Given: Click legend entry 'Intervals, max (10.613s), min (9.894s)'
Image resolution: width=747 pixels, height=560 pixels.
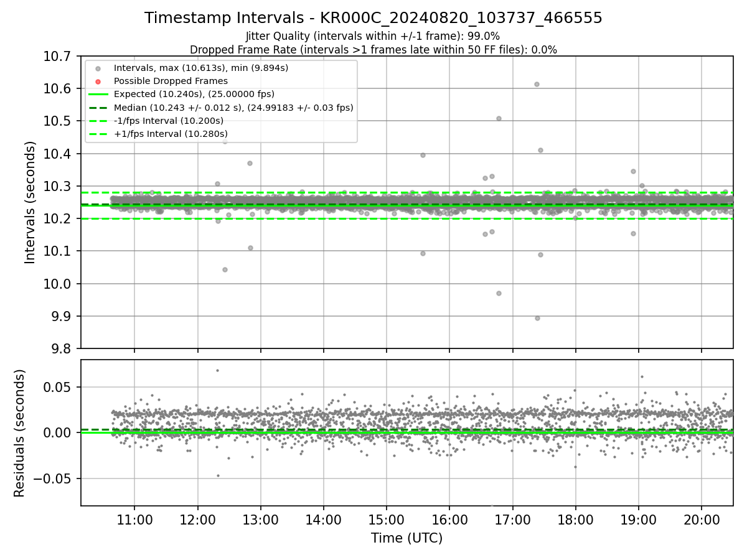Looking at the screenshot, I should point(201,68).
